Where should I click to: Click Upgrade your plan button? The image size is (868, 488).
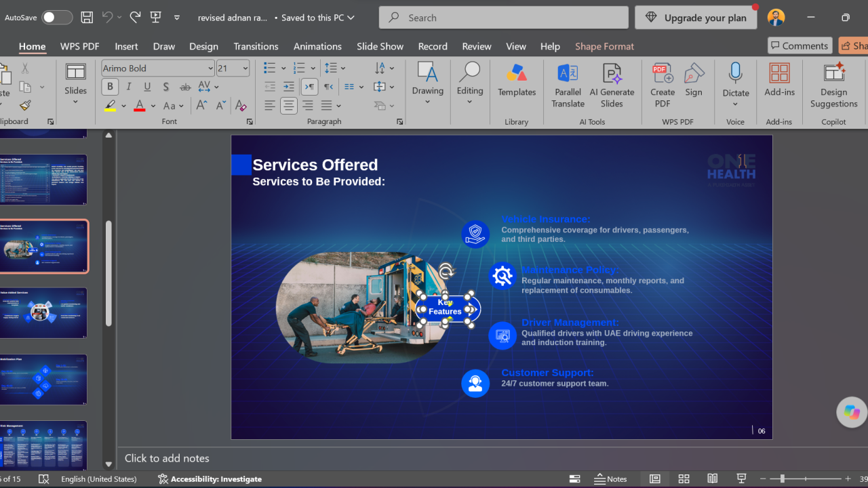pos(695,18)
